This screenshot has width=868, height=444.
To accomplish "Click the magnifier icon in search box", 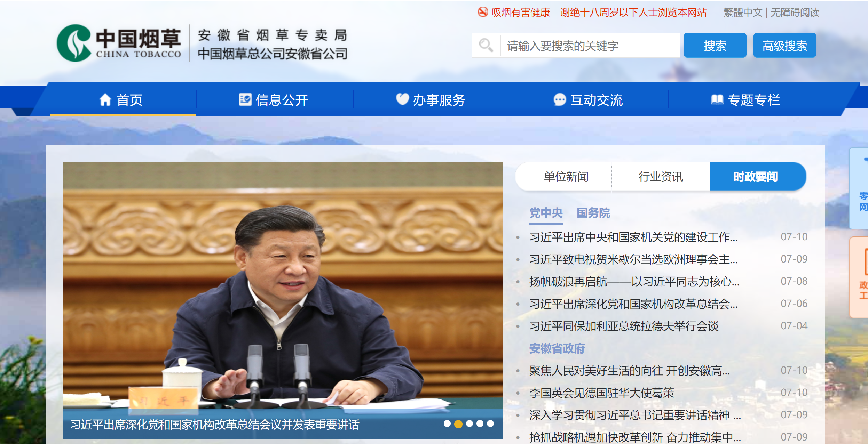I will (486, 45).
